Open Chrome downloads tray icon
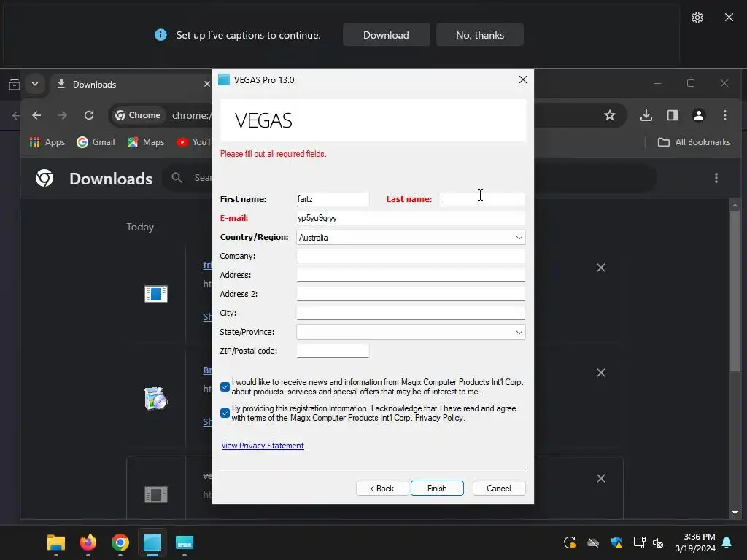This screenshot has height=560, width=747. tap(646, 115)
